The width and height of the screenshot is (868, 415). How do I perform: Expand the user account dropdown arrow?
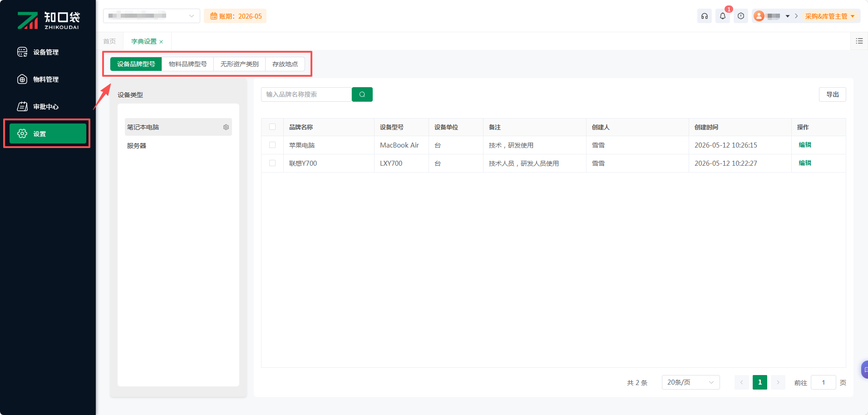point(788,16)
